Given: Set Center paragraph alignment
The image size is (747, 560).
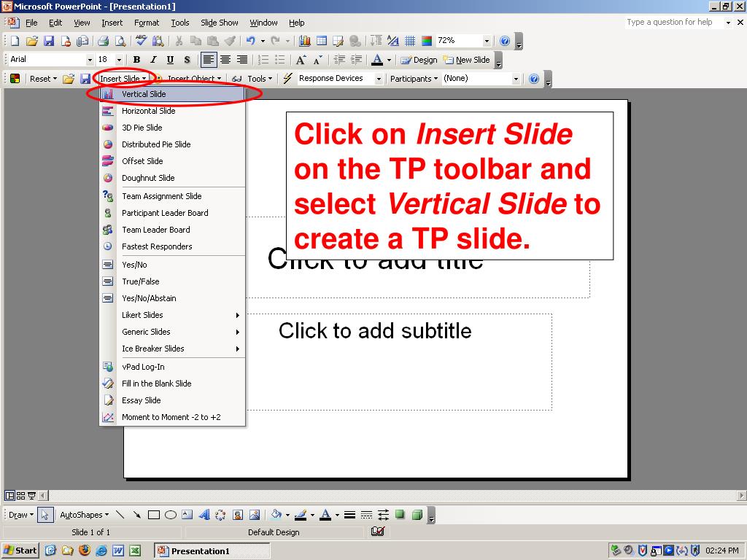Looking at the screenshot, I should point(225,60).
